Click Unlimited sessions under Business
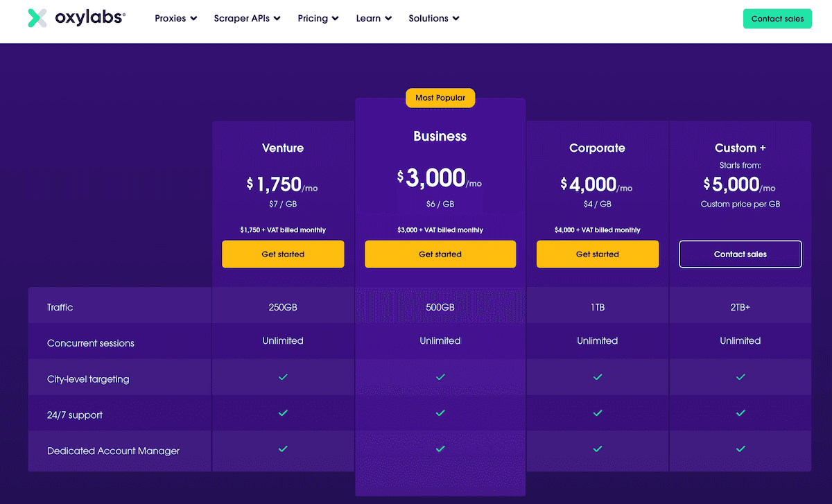 (x=440, y=340)
